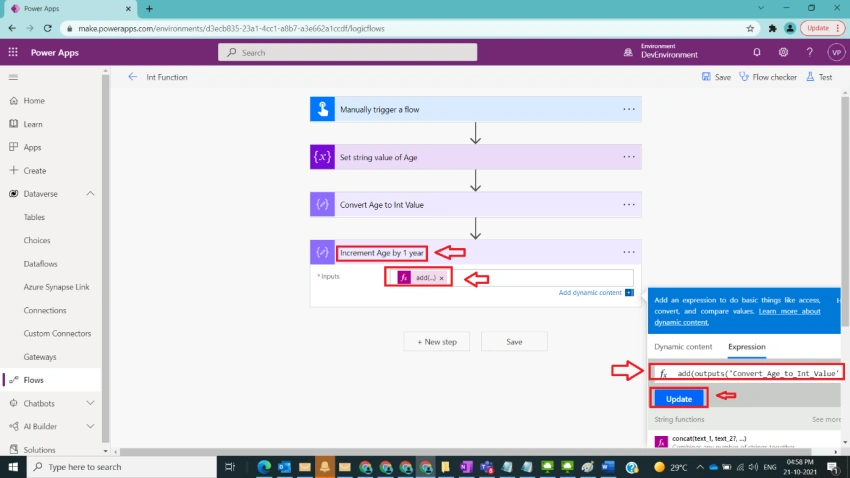Screen dimensions: 850x478
Task: Click Save button below the flow
Action: point(514,342)
